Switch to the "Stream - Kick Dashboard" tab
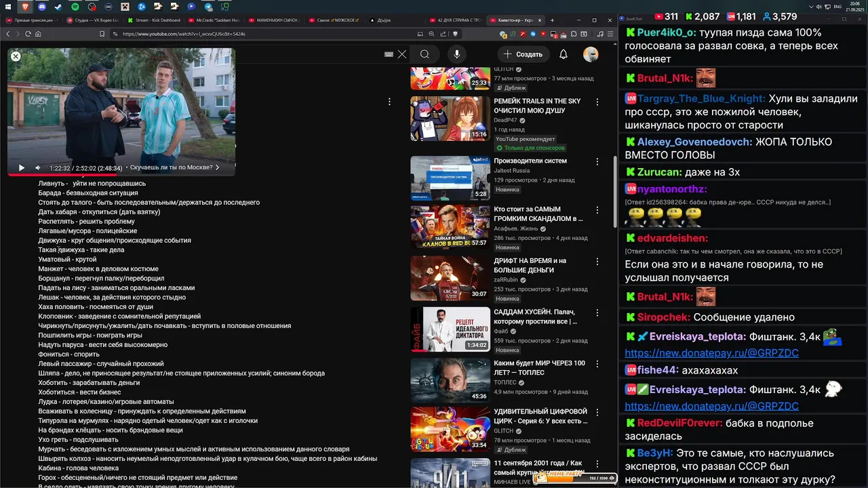The width and height of the screenshot is (868, 488). pos(153,20)
